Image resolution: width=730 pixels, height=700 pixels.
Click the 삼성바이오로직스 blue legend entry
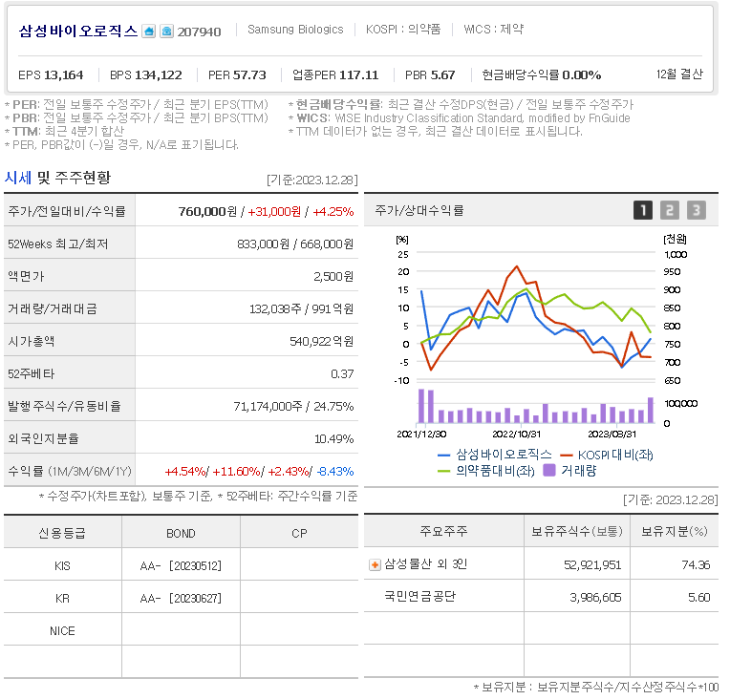pyautogui.click(x=494, y=455)
